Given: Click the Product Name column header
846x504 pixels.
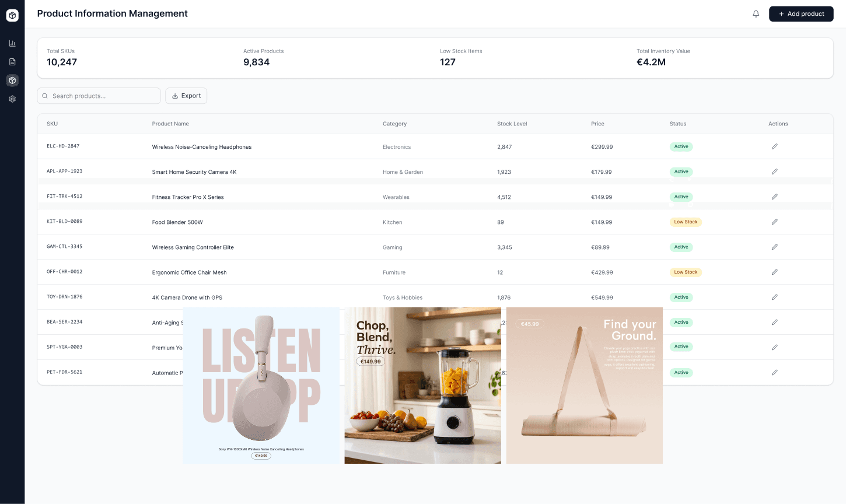Looking at the screenshot, I should [170, 124].
